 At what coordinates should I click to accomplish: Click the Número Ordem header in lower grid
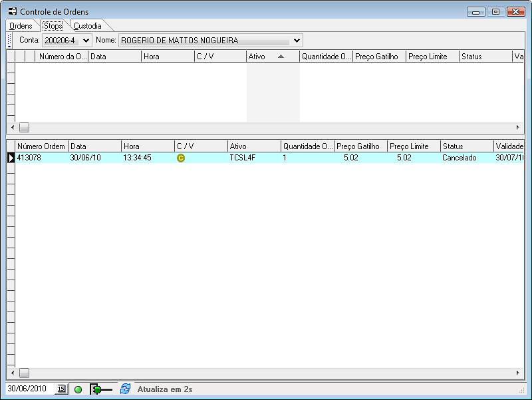tap(41, 146)
